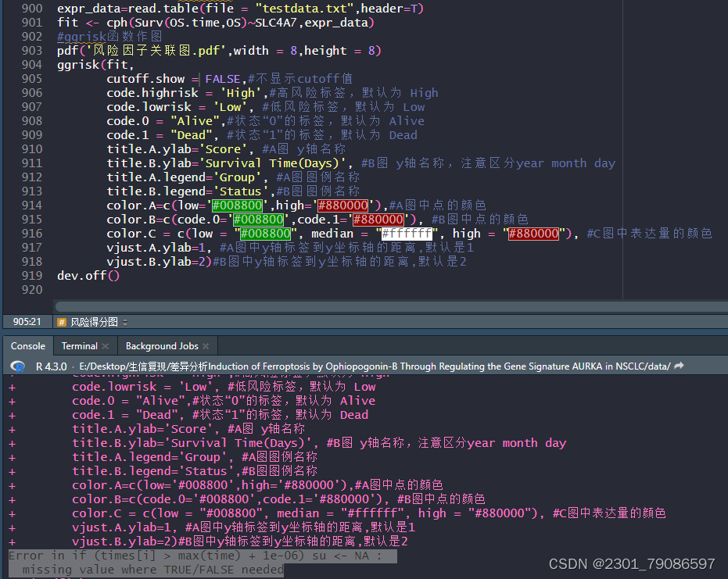Select the Console tab
The image size is (728, 579).
(x=28, y=345)
